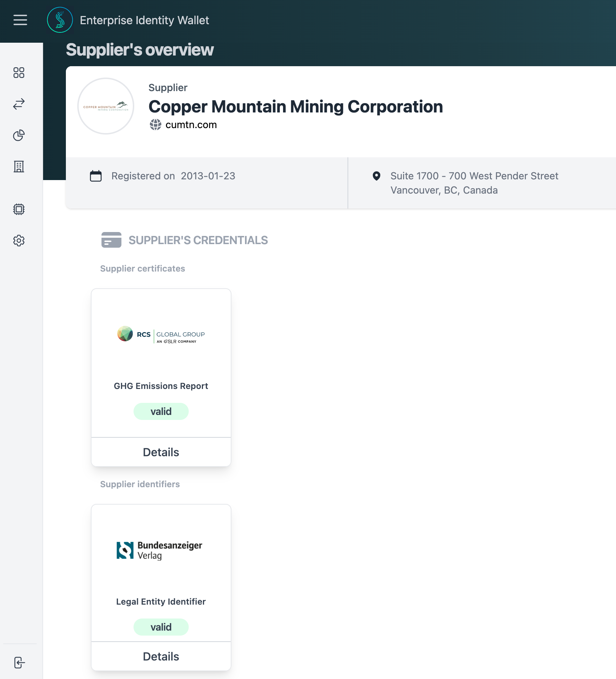Image resolution: width=616 pixels, height=679 pixels.
Task: Click the calendar icon next to registration date
Action: click(x=95, y=176)
